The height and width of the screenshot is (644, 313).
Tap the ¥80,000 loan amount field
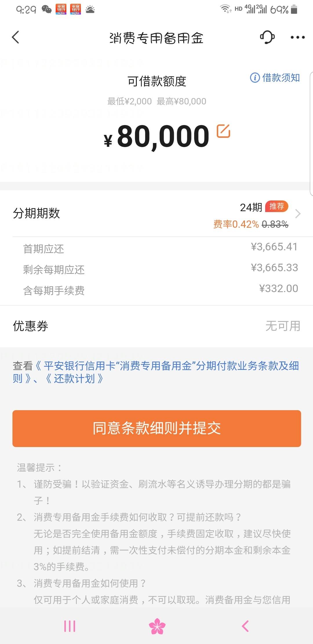[x=156, y=136]
